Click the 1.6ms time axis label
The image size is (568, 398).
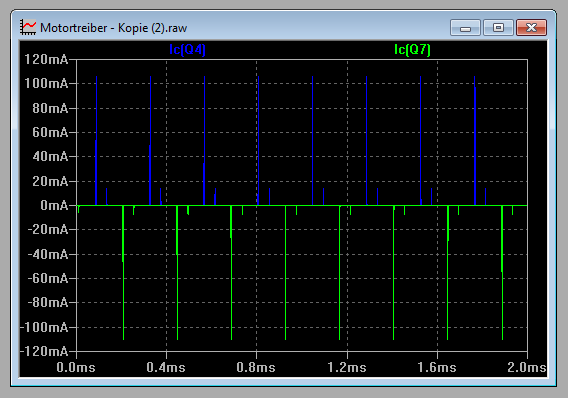click(437, 368)
